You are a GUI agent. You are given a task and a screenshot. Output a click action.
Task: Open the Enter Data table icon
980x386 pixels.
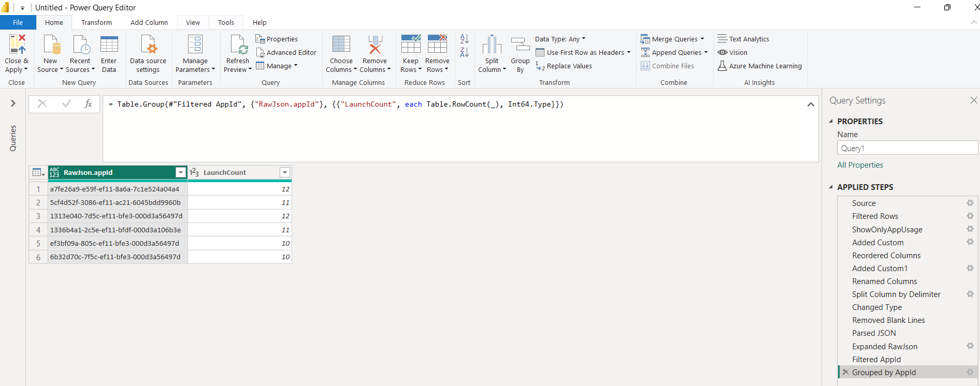109,45
